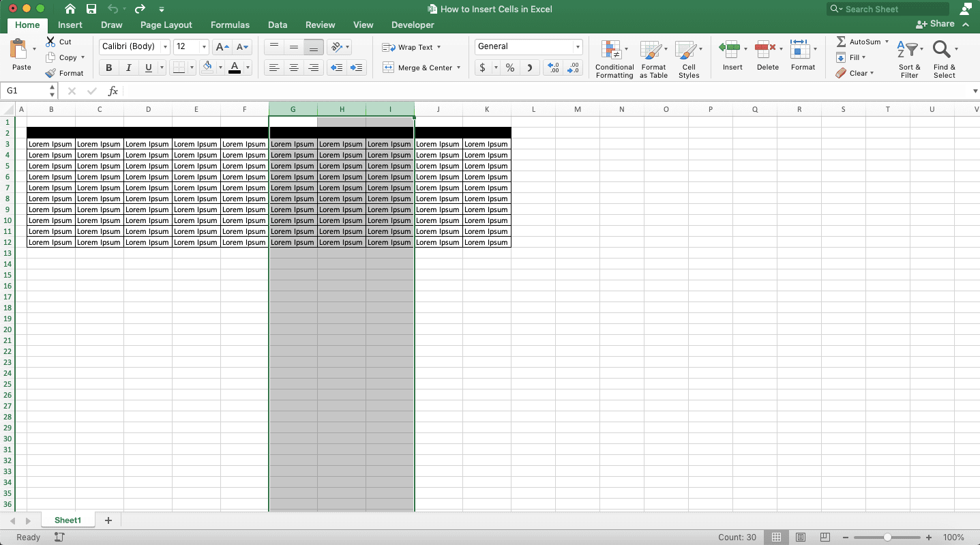Viewport: 980px width, 545px height.
Task: Open Sort & Filter
Action: pos(910,59)
